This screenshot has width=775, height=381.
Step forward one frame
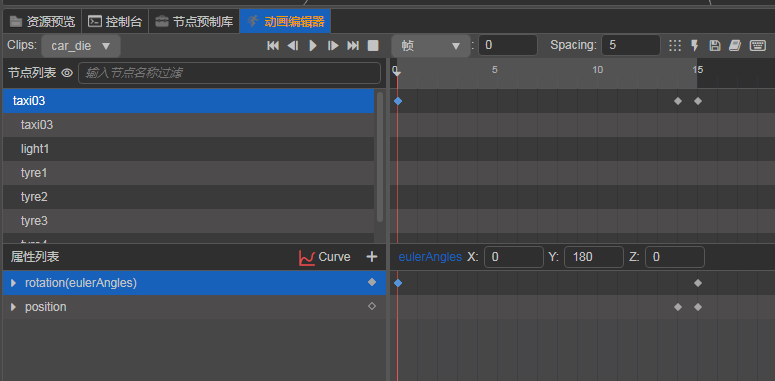coord(333,45)
